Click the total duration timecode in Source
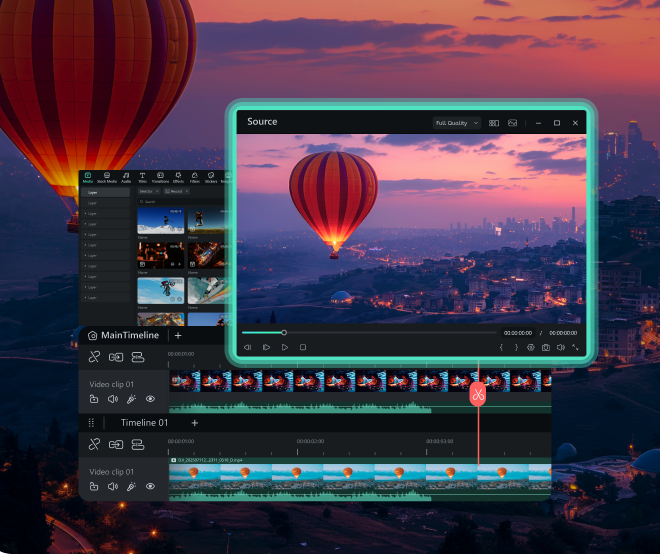660x554 pixels. point(563,333)
